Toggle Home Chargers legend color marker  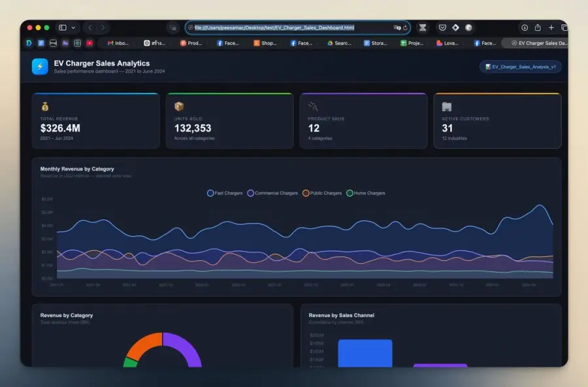coord(350,193)
